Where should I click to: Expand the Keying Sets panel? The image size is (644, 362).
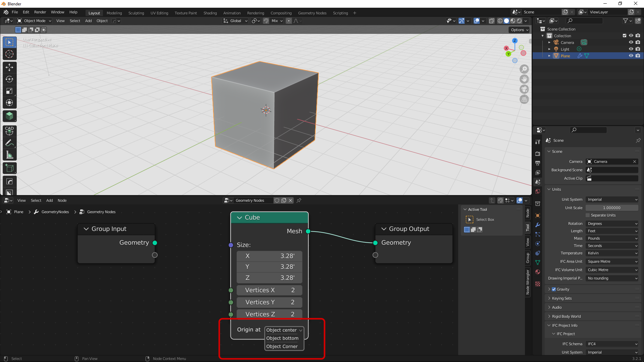tap(561, 298)
